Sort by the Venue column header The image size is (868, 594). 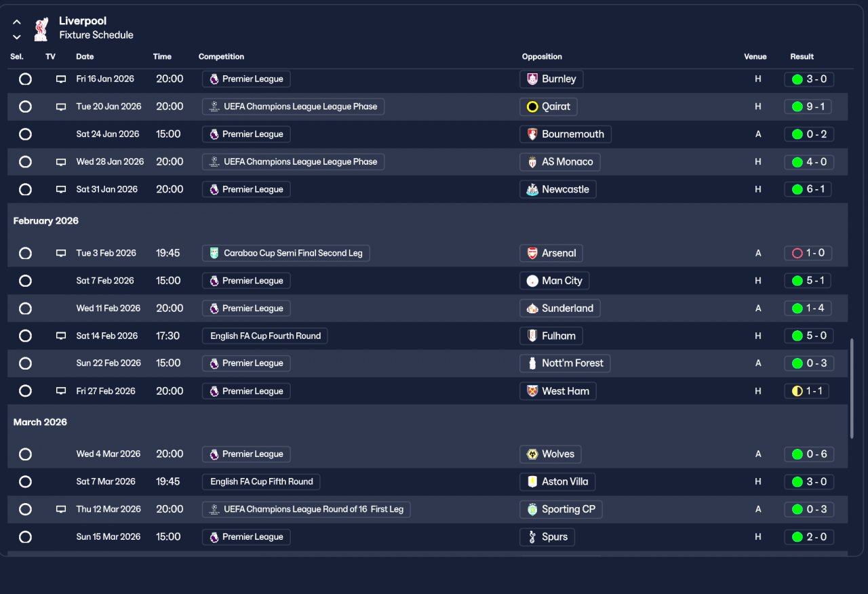pyautogui.click(x=755, y=57)
